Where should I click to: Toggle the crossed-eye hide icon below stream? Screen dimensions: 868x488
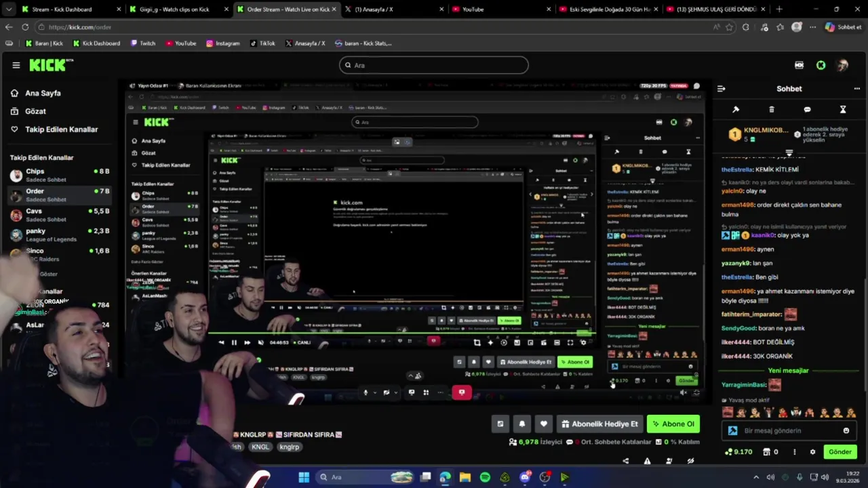pos(690,461)
